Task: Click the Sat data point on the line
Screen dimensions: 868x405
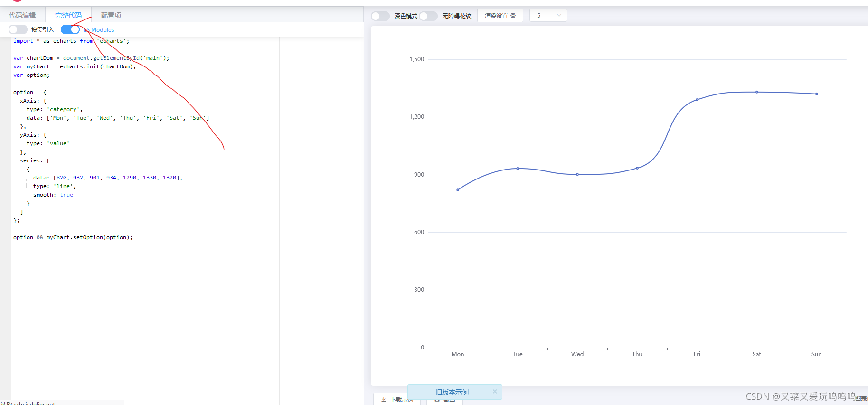Action: click(x=757, y=92)
